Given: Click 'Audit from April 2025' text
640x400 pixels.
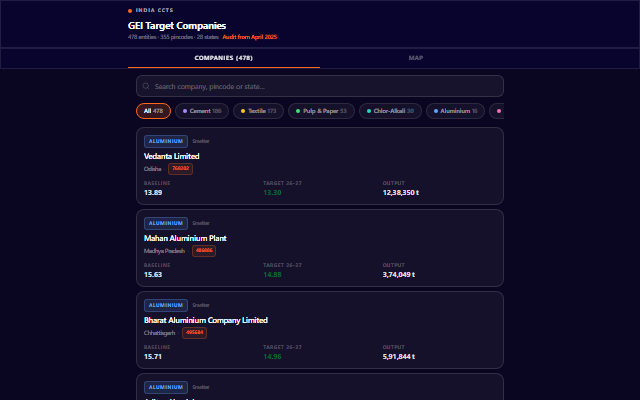Looking at the screenshot, I should click(249, 37).
